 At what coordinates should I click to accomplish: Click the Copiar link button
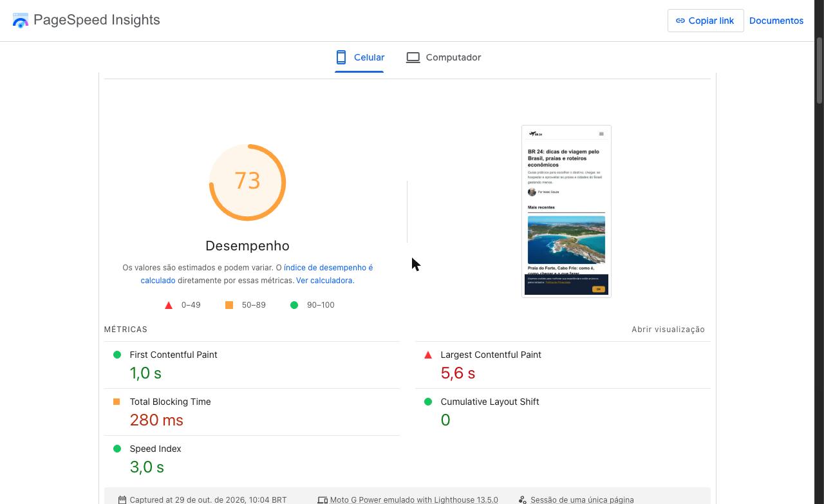point(706,21)
